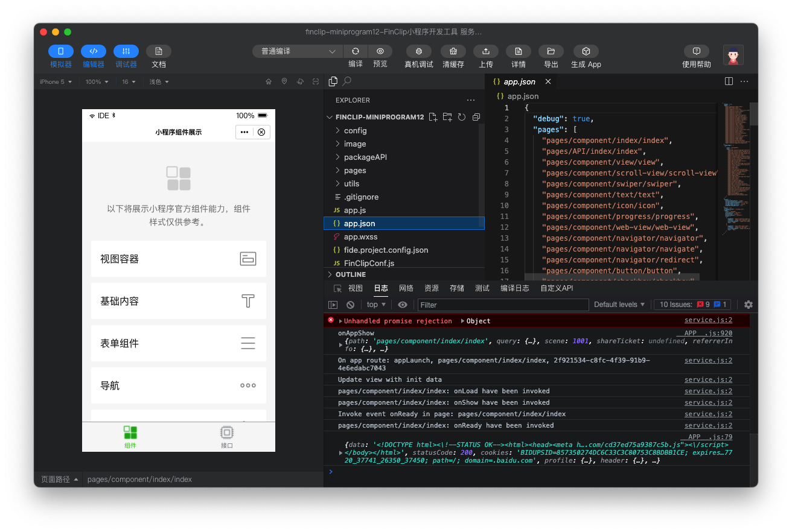Switch to the 网络 network tab
This screenshot has height=532, width=792.
tap(406, 288)
